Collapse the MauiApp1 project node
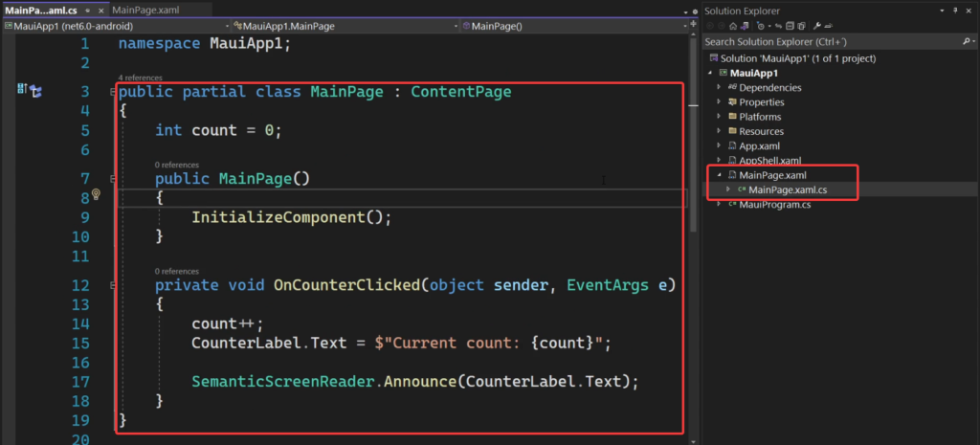980x445 pixels. [x=710, y=73]
